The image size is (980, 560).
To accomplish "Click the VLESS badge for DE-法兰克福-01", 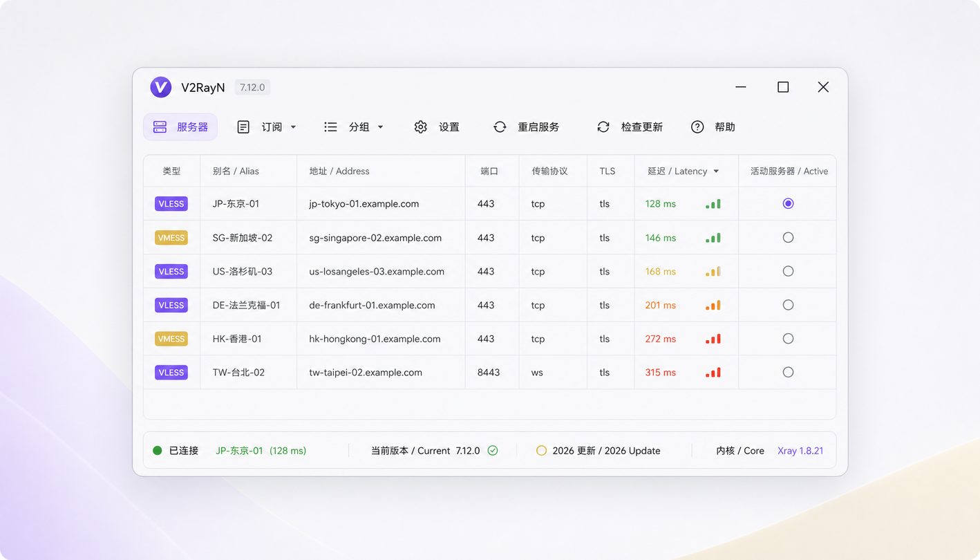I will click(171, 305).
